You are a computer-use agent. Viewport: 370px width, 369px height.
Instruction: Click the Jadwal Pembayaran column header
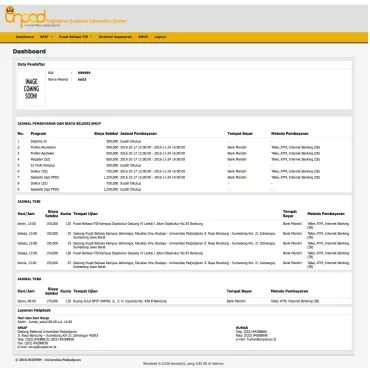(x=138, y=134)
